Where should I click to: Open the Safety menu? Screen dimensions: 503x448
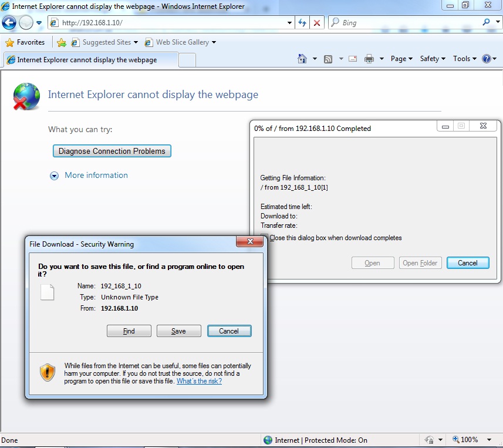(433, 59)
